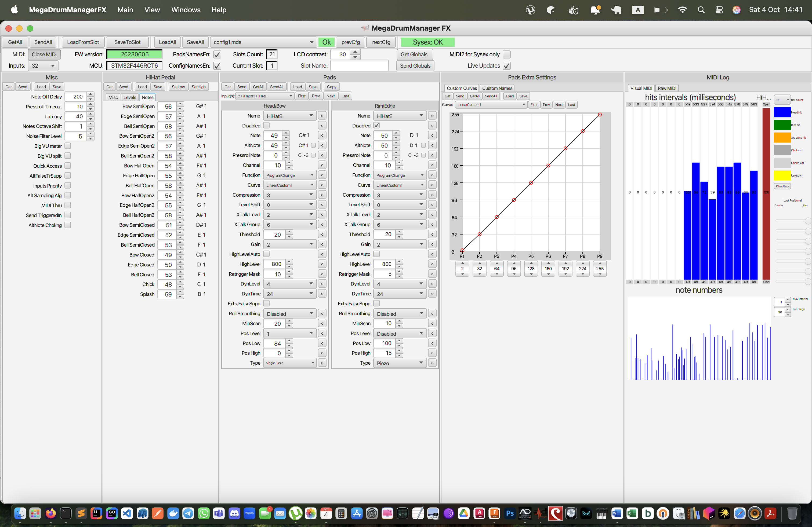Open Telegram from the Dock

[x=188, y=513]
